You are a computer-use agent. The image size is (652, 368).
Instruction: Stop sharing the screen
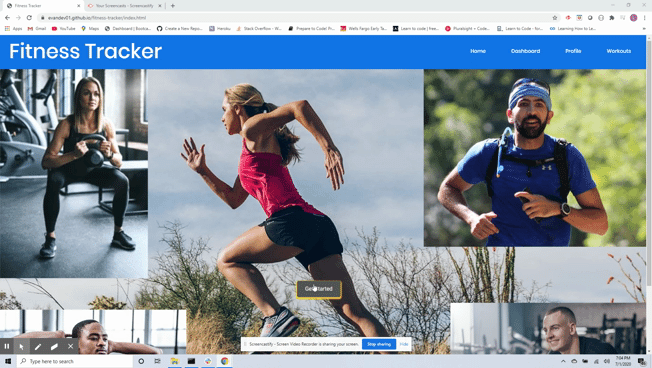pos(379,344)
